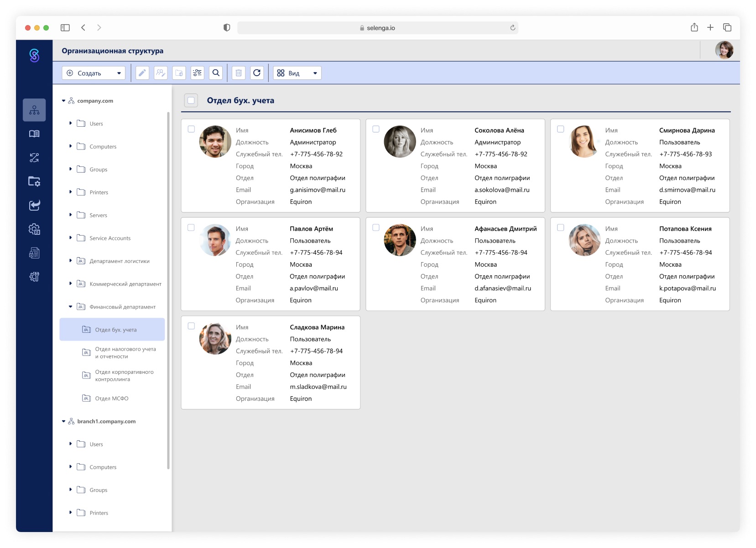Open the reply arrow sidebar icon
This screenshot has width=756, height=548.
[34, 205]
